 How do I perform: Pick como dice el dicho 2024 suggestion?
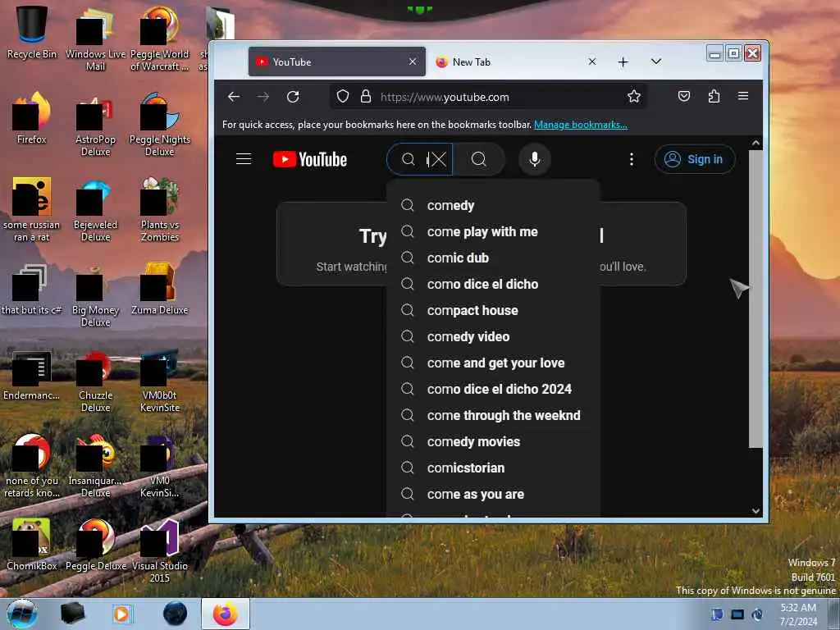click(x=493, y=390)
